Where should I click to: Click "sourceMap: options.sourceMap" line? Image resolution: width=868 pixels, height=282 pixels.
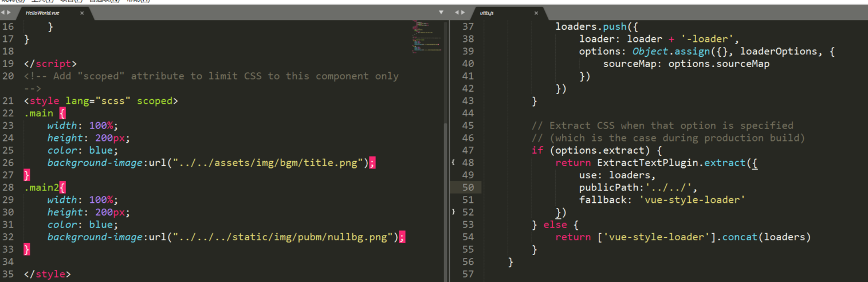point(686,64)
